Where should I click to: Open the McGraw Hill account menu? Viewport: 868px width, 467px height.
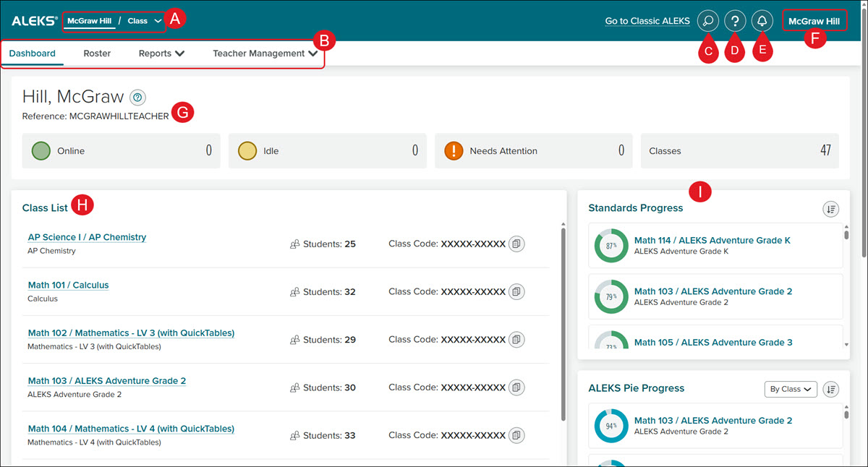(814, 21)
